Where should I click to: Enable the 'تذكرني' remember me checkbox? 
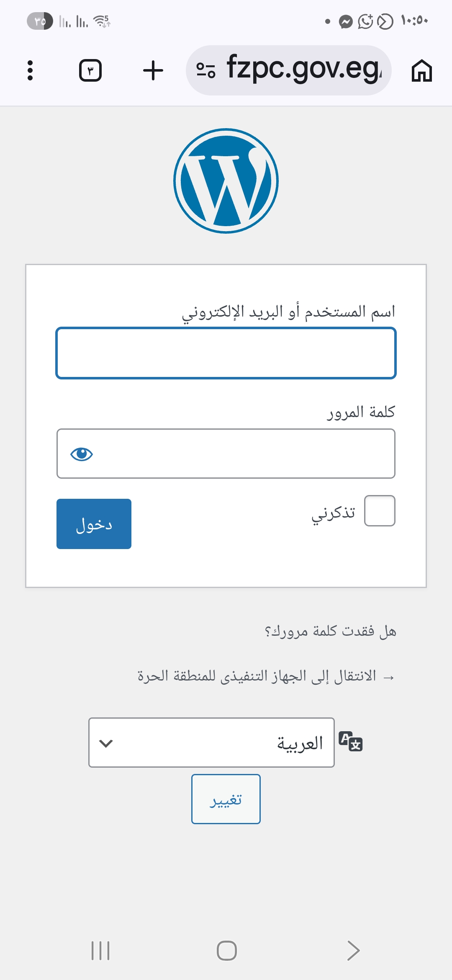tap(380, 511)
